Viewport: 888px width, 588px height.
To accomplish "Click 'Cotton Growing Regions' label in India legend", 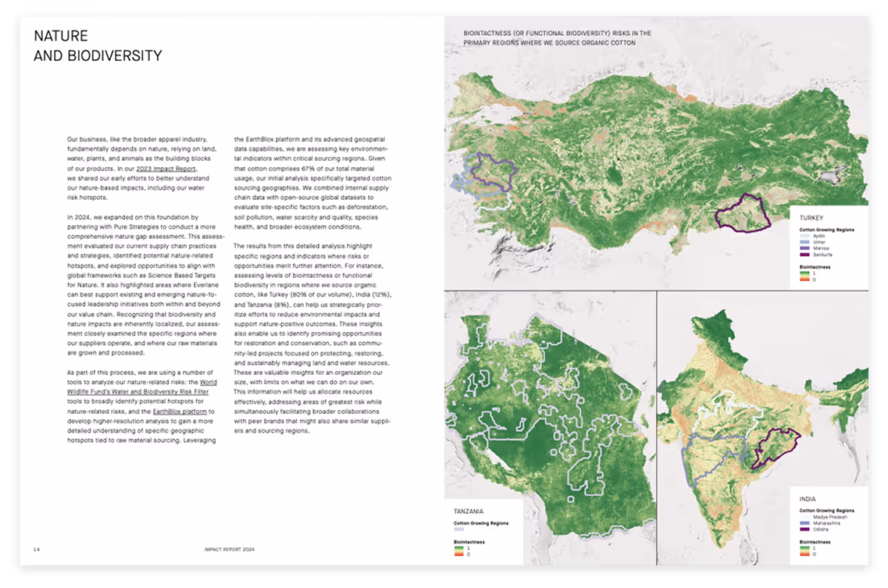I will click(x=827, y=511).
